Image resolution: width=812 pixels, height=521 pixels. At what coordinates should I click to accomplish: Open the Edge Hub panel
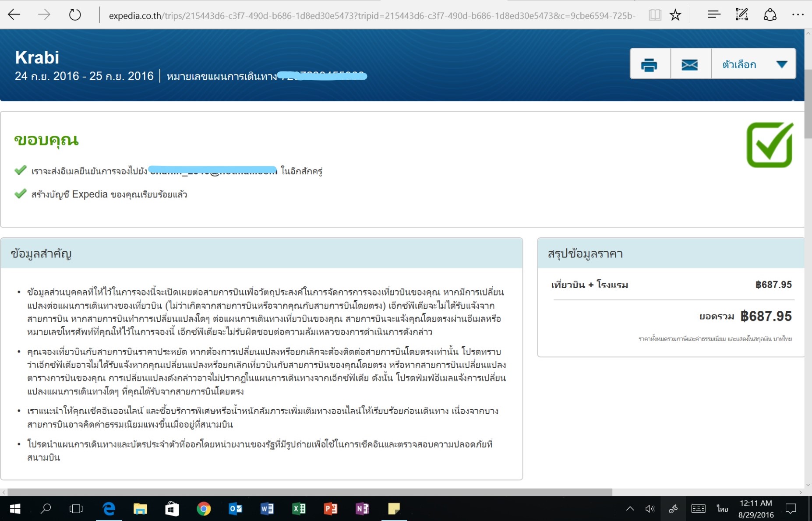click(713, 15)
